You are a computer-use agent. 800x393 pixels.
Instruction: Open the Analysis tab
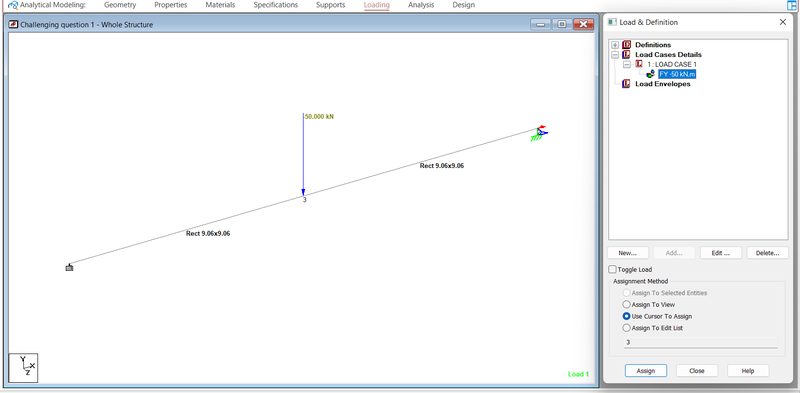pyautogui.click(x=421, y=5)
